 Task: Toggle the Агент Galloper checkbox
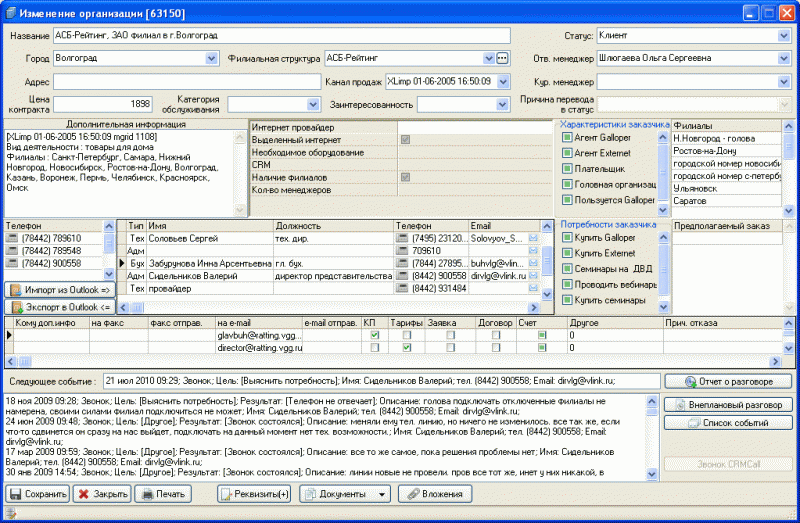tap(567, 137)
